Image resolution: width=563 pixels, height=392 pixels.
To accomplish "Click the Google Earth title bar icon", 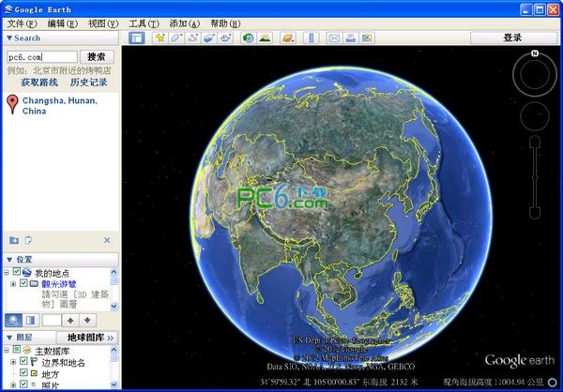I will pos(8,9).
